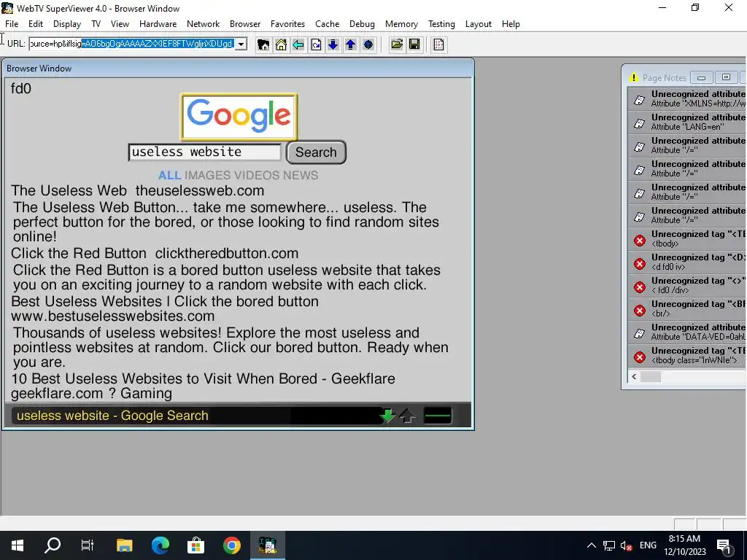Click muted volume icon in system tray
747x560 pixels.
tap(626, 545)
